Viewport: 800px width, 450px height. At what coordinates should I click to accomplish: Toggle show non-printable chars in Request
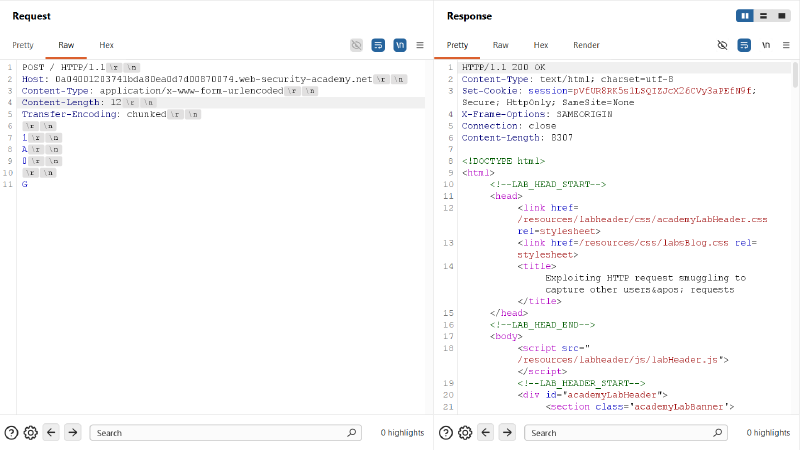click(x=400, y=45)
